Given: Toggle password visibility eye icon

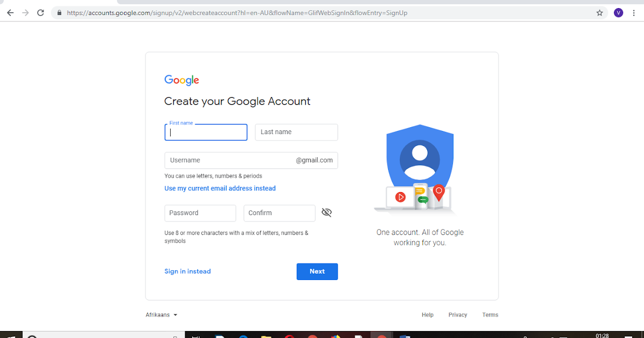Looking at the screenshot, I should coord(326,213).
